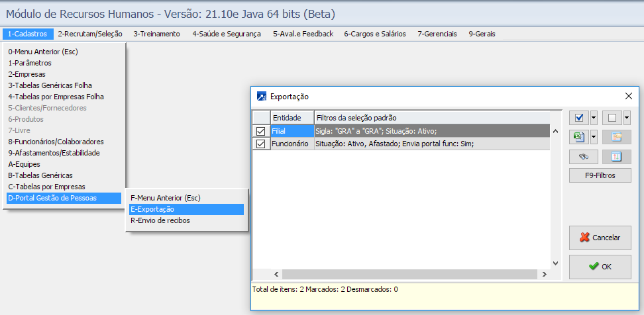Click the Exportação dialog title icon
644x315 pixels.
tap(262, 97)
